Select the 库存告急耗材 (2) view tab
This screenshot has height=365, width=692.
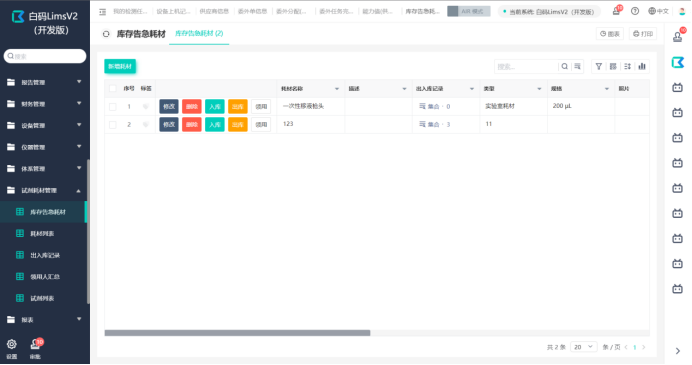(199, 34)
